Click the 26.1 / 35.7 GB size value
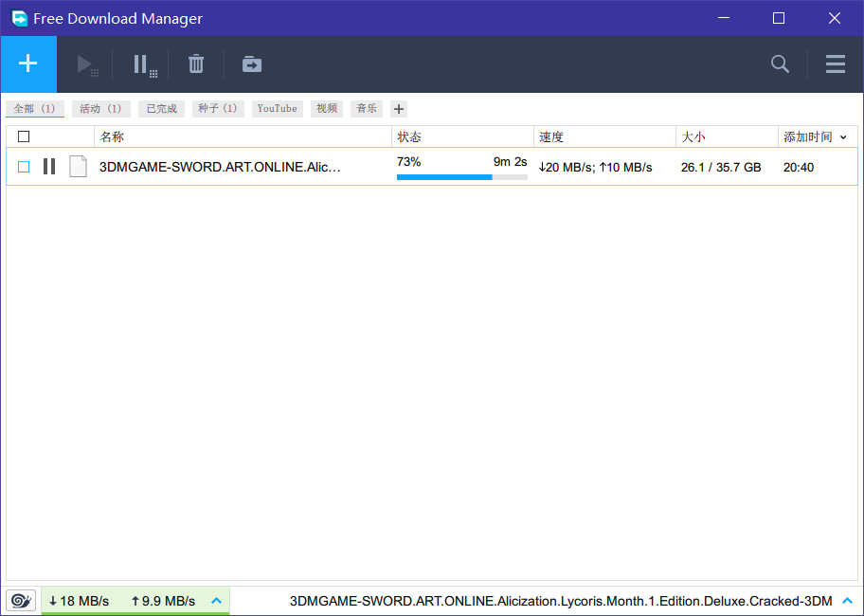This screenshot has width=864, height=616. coord(721,168)
